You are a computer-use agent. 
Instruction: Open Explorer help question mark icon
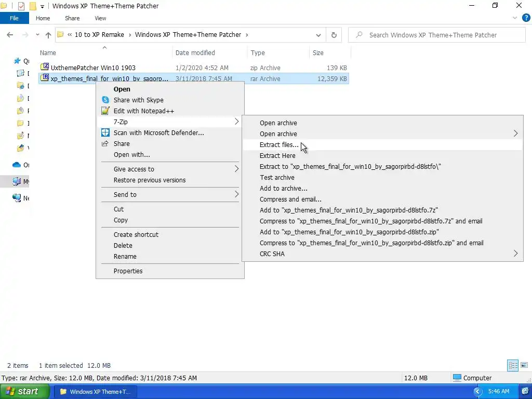526,18
